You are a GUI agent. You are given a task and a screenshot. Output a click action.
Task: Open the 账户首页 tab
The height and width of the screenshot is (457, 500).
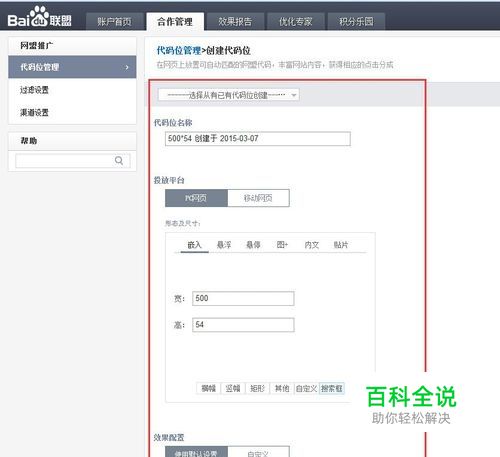pos(114,22)
